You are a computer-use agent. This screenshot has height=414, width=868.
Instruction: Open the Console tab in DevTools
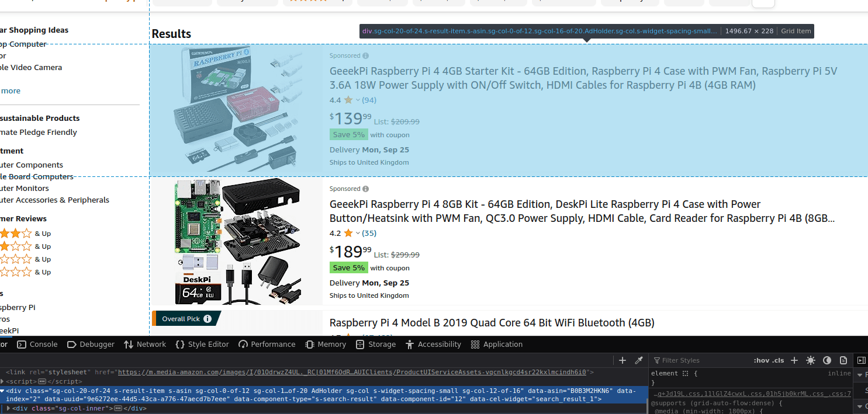coord(37,345)
